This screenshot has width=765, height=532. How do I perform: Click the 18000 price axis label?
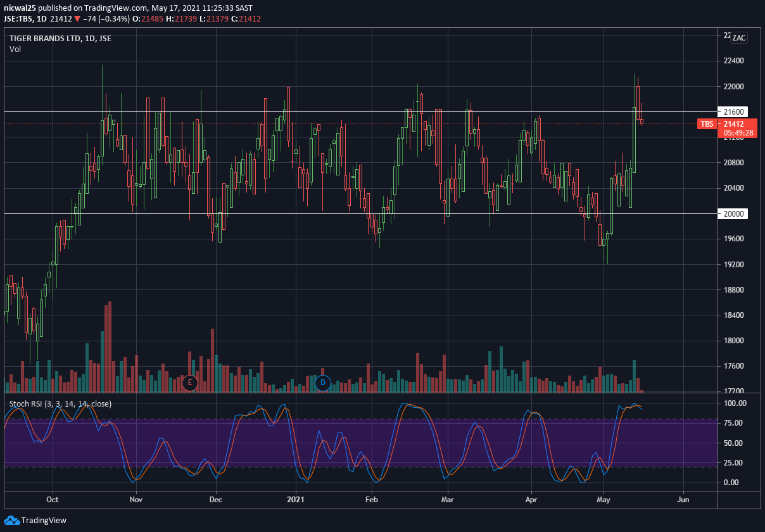[x=733, y=341]
